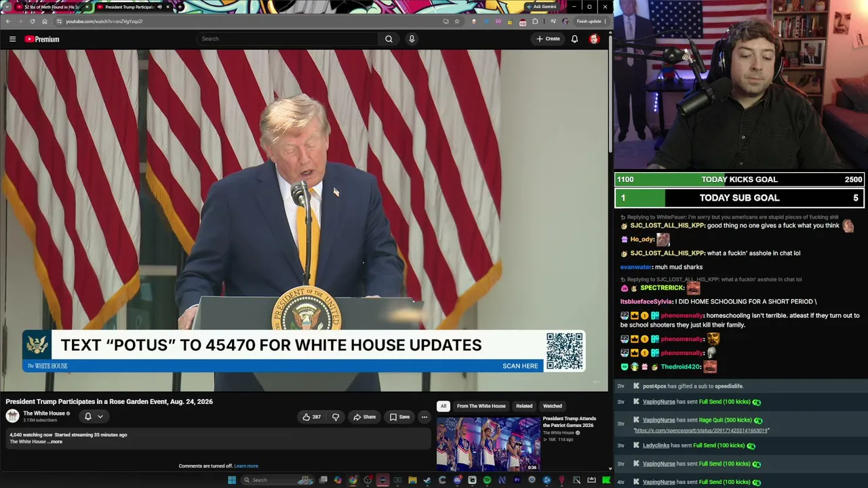The width and height of the screenshot is (868, 488).
Task: Like the video with 287 likes
Action: point(312,417)
